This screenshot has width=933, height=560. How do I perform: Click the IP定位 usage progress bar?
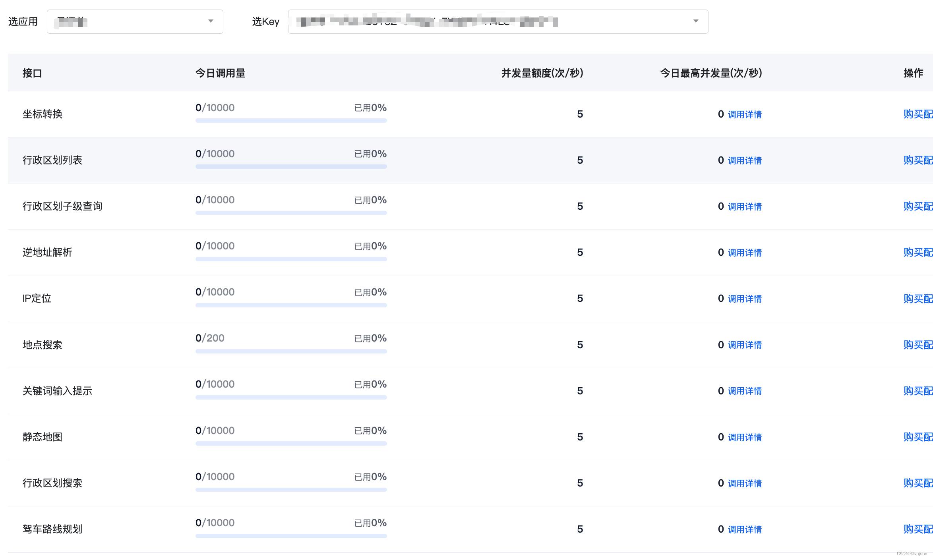pyautogui.click(x=291, y=305)
